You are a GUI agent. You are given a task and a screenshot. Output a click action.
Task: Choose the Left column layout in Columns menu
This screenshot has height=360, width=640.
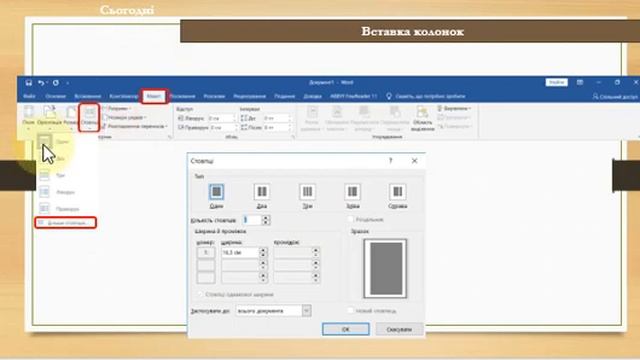click(57, 192)
